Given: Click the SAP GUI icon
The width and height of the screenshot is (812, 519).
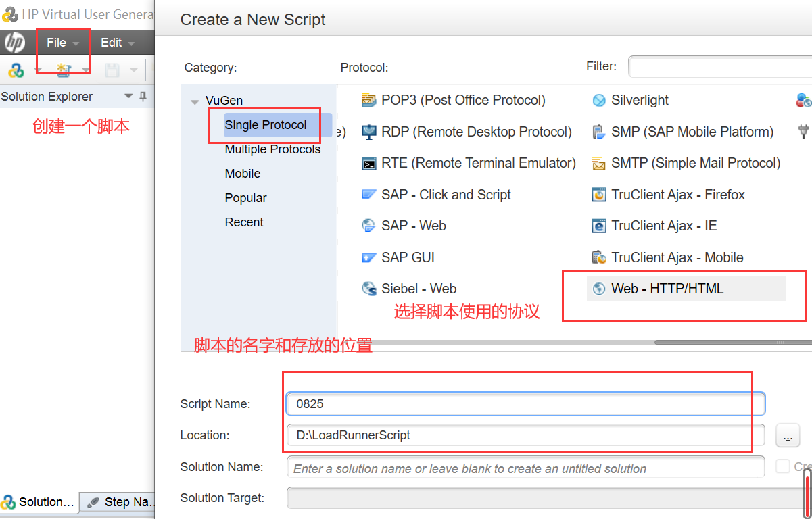Looking at the screenshot, I should (368, 257).
